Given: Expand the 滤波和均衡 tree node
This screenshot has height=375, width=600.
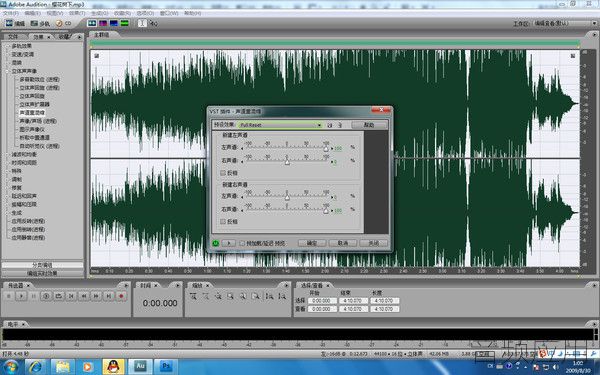Looking at the screenshot, I should pos(7,155).
